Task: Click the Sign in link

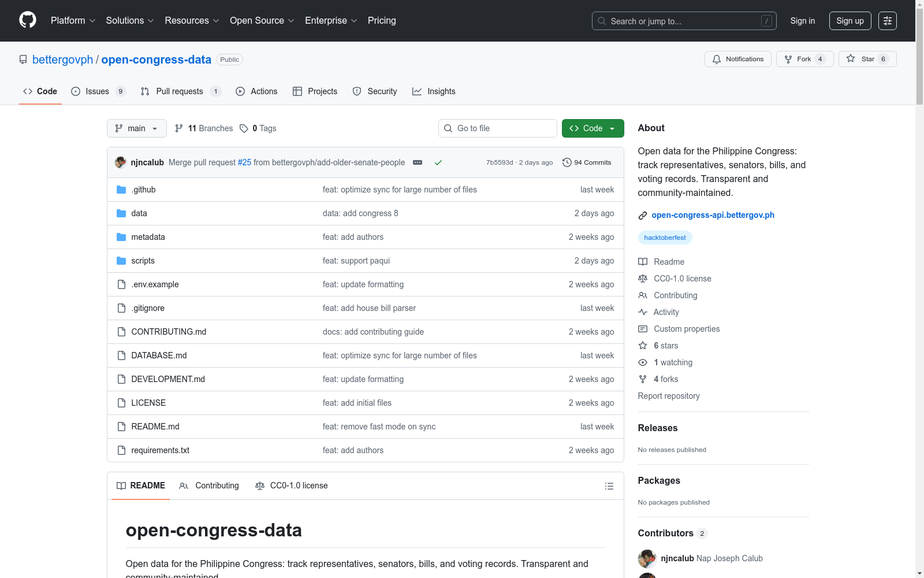Action: pyautogui.click(x=803, y=21)
